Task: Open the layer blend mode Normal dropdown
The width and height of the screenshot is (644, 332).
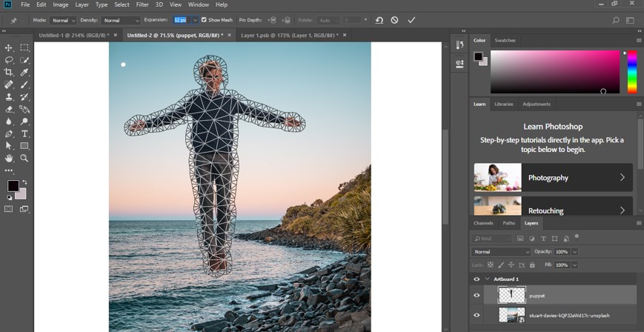Action: point(500,252)
